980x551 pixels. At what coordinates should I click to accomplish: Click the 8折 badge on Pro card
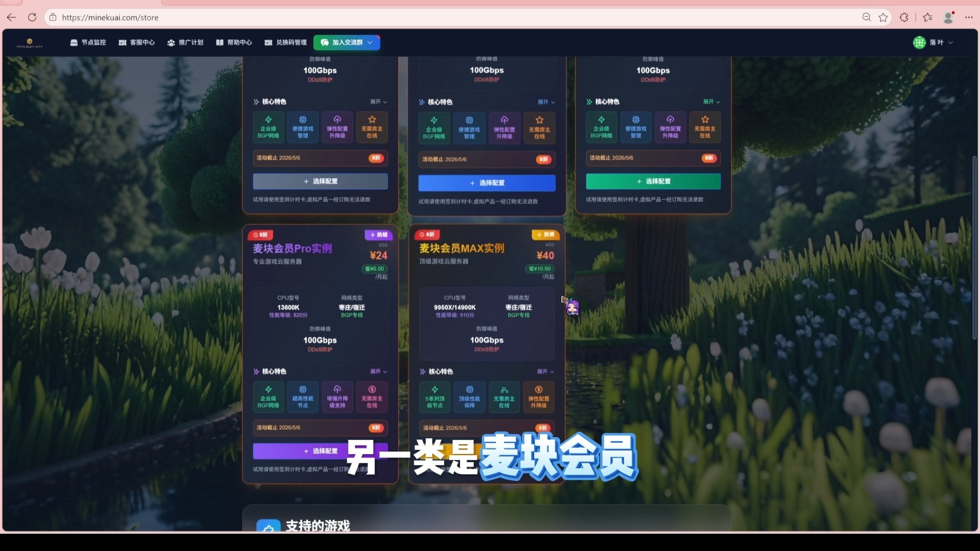coord(260,235)
